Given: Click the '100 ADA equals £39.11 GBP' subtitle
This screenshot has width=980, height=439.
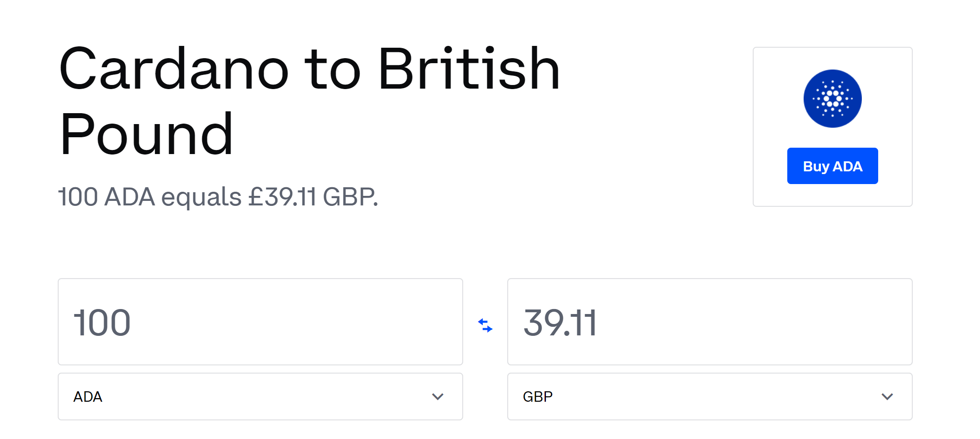Looking at the screenshot, I should click(218, 197).
